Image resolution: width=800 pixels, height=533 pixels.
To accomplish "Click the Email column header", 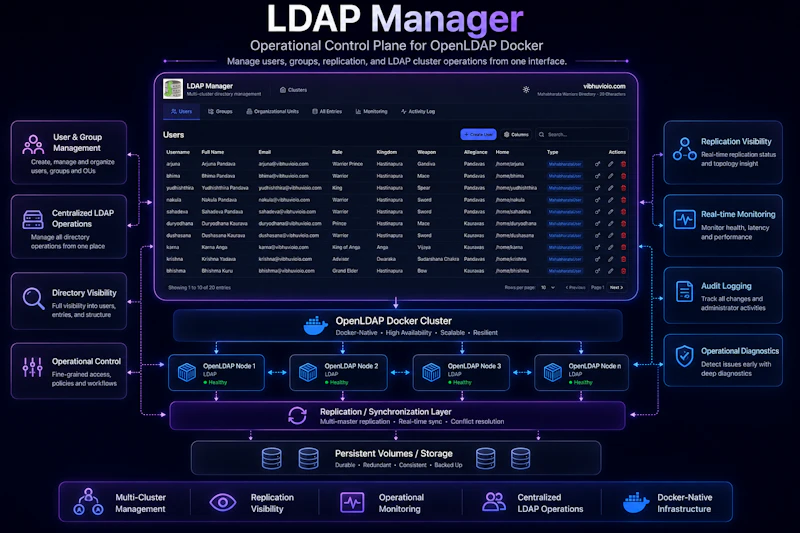I will (264, 152).
